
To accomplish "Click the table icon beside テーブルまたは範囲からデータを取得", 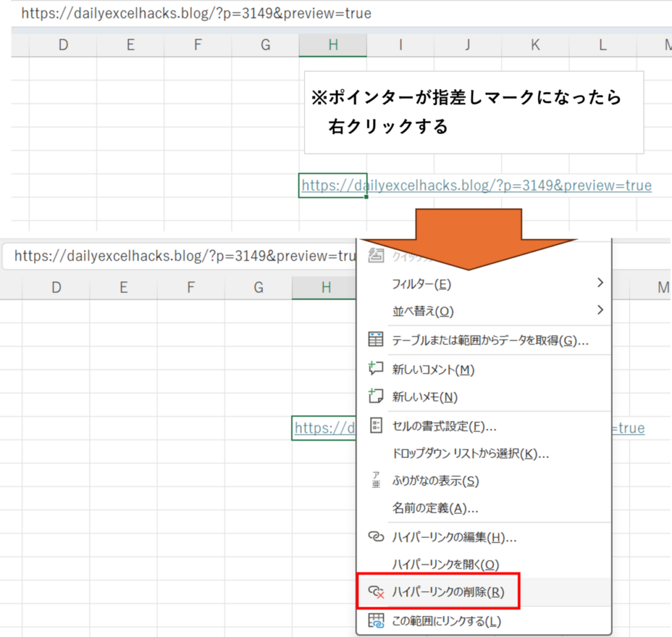I will tap(376, 340).
